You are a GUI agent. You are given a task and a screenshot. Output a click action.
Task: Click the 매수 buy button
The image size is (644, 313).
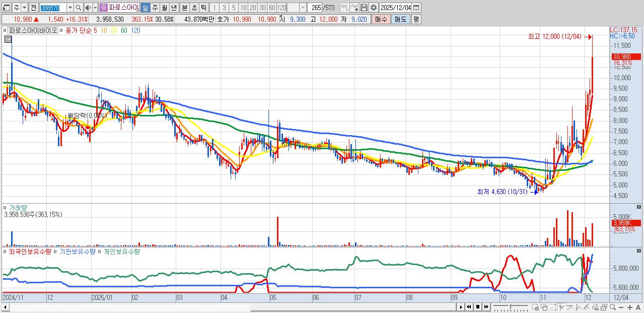click(x=381, y=19)
